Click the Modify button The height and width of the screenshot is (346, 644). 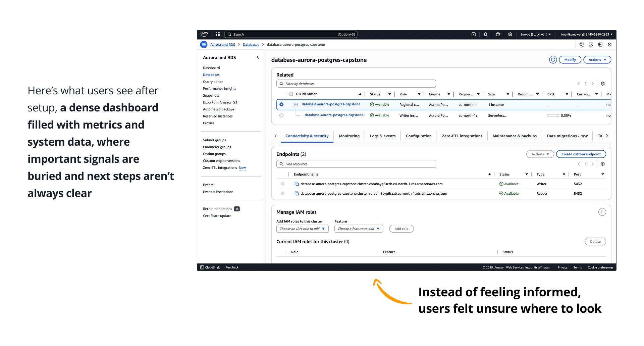[x=570, y=60]
